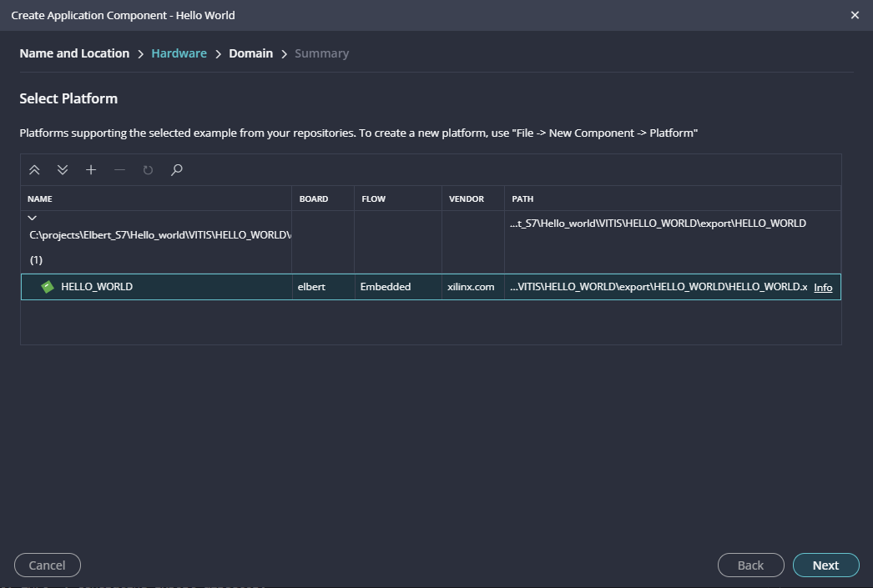Screen dimensions: 873x588
Task: Cancel the component creation wizard
Action: [x=48, y=565]
